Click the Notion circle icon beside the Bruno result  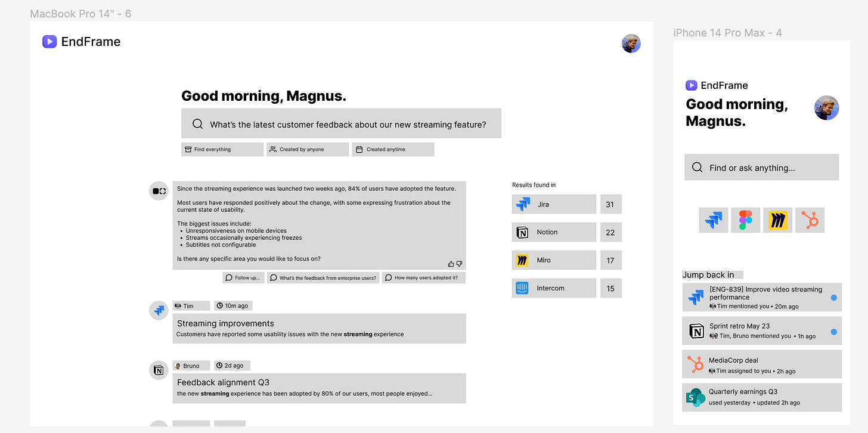tap(159, 370)
